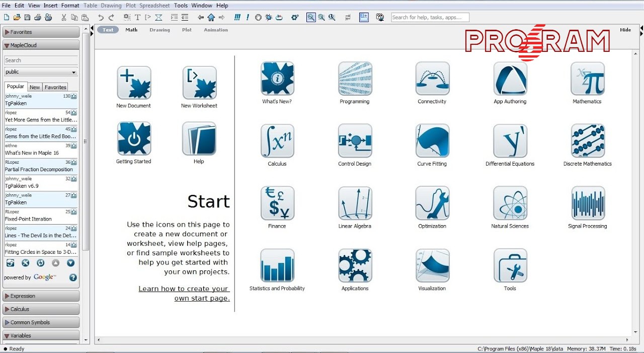Expand the Calculus palette
Image resolution: width=644 pixels, height=353 pixels.
(x=41, y=309)
